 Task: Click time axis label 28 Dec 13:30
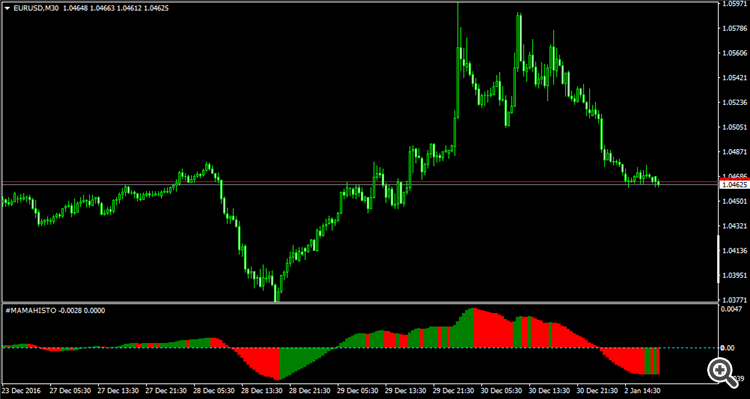(x=261, y=390)
